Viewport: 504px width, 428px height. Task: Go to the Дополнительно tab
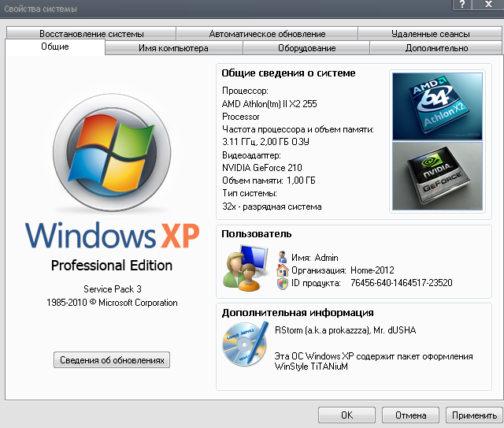[436, 48]
